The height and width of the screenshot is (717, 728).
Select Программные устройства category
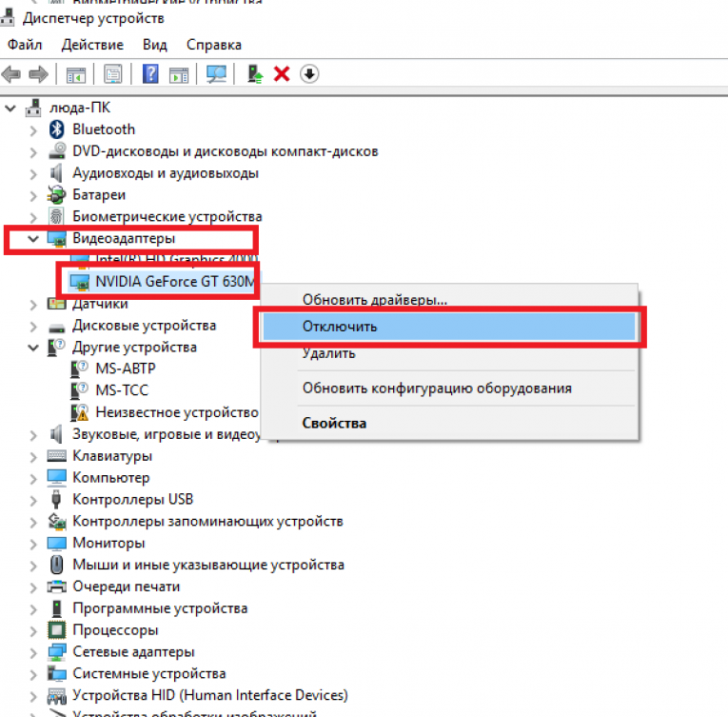[x=160, y=608]
